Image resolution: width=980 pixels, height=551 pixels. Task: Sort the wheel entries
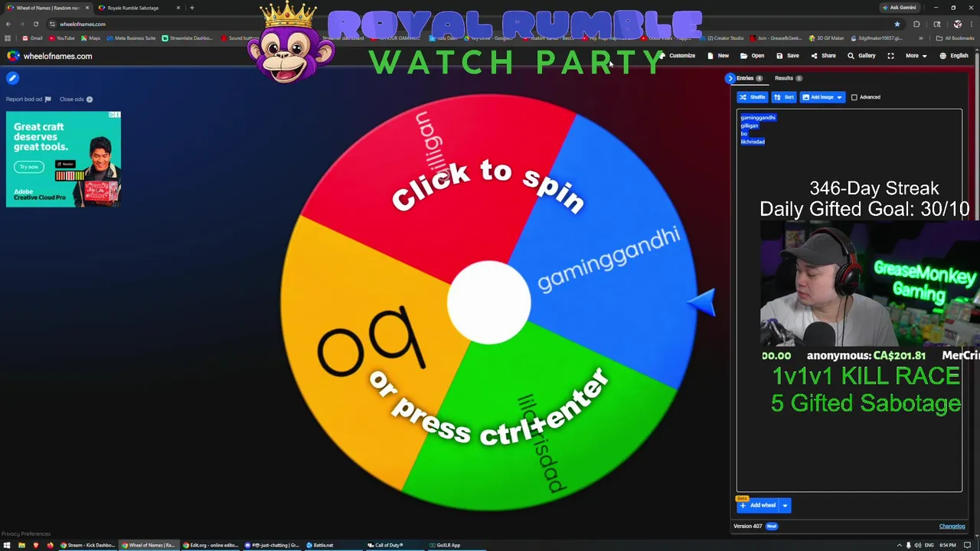click(783, 97)
